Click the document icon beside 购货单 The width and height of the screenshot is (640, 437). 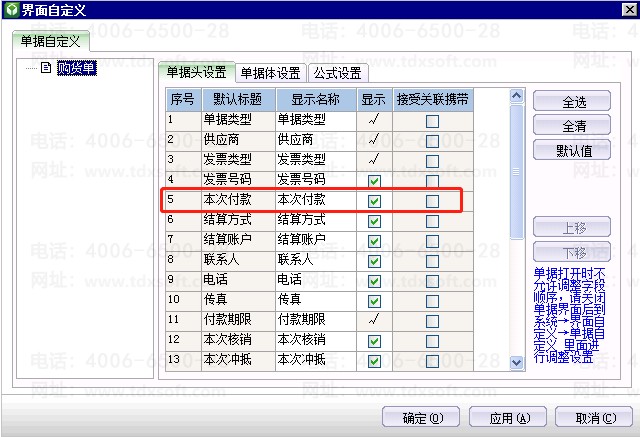[x=46, y=69]
